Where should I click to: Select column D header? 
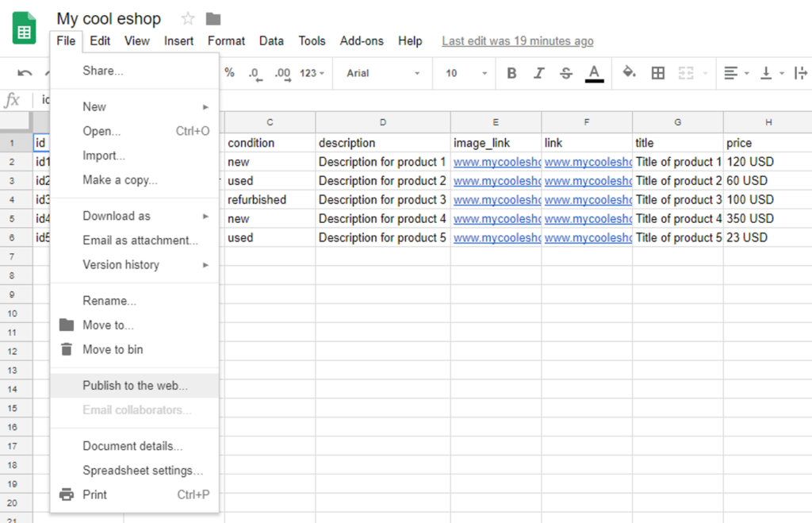(x=383, y=122)
